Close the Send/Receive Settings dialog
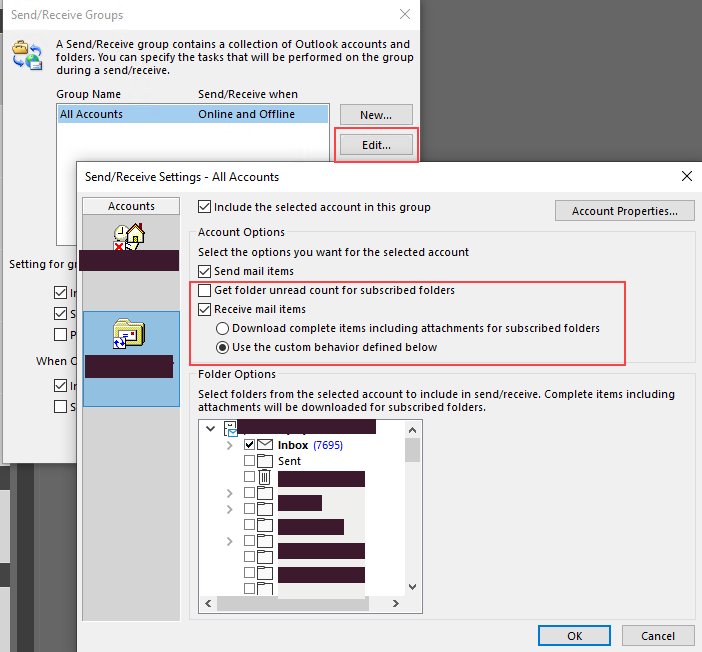This screenshot has width=702, height=652. [x=687, y=176]
